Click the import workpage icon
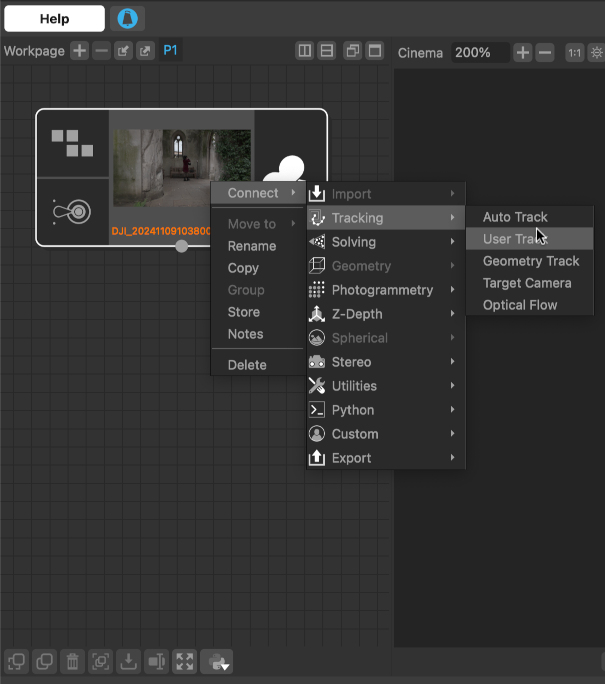Image resolution: width=605 pixels, height=684 pixels. tap(123, 51)
